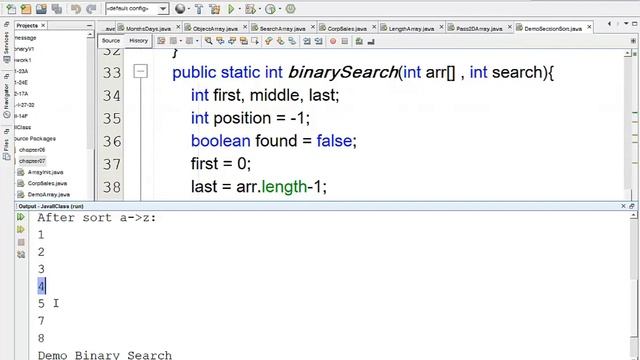Open the MonthsDays.java tab
The width and height of the screenshot is (640, 360).
148,28
